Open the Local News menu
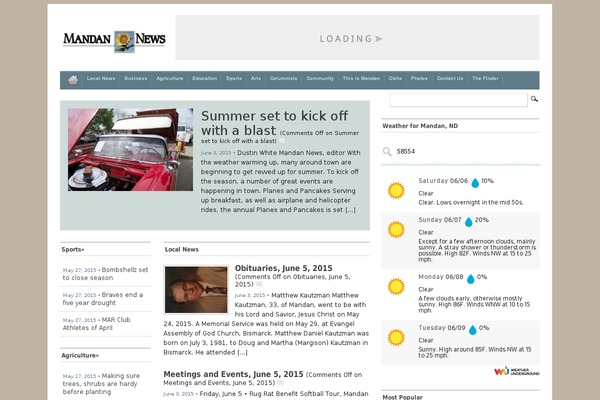The image size is (600, 400). (101, 78)
